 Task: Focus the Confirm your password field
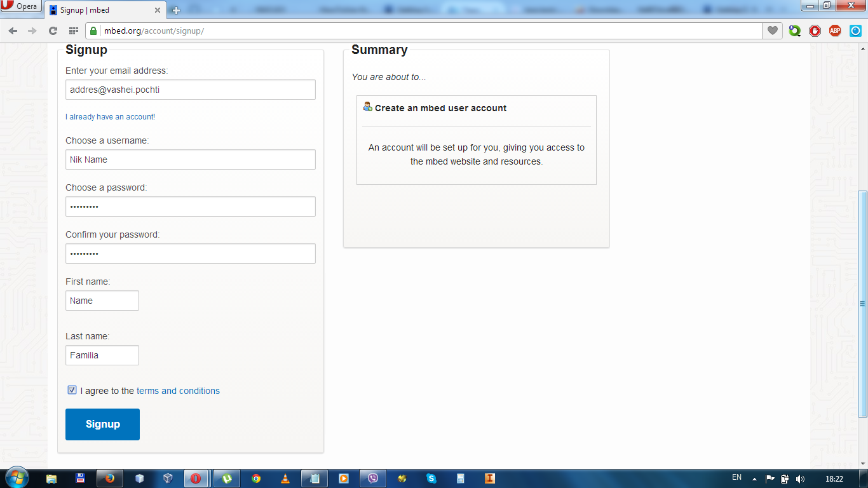[191, 254]
